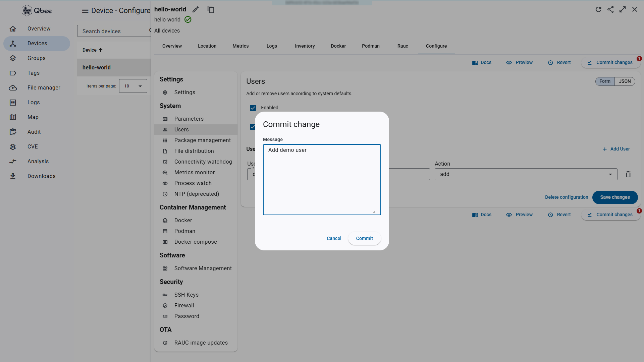Open the Podman tab
The width and height of the screenshot is (644, 362).
[371, 46]
